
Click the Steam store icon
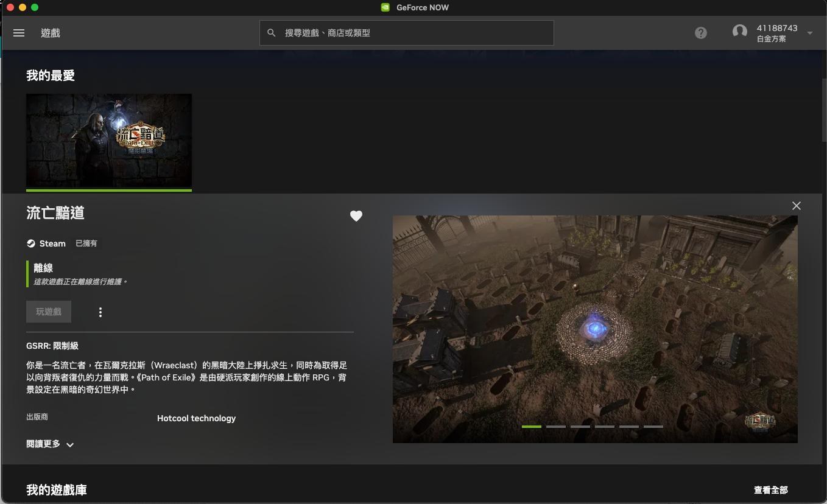[x=31, y=243]
